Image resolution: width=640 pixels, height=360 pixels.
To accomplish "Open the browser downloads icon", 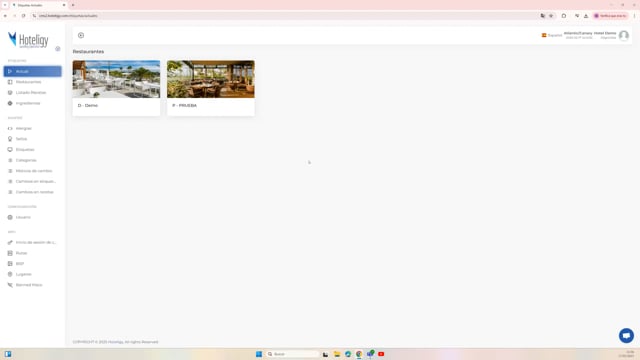I will pyautogui.click(x=586, y=16).
